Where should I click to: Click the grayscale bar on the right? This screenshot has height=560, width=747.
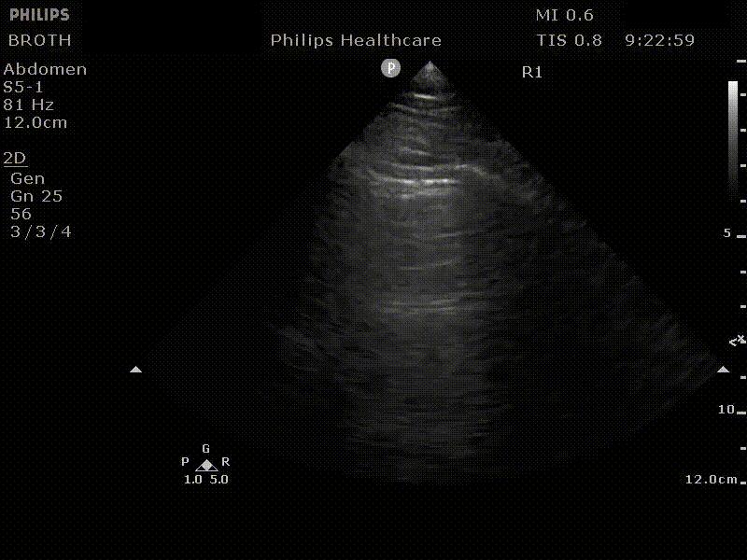(x=733, y=140)
